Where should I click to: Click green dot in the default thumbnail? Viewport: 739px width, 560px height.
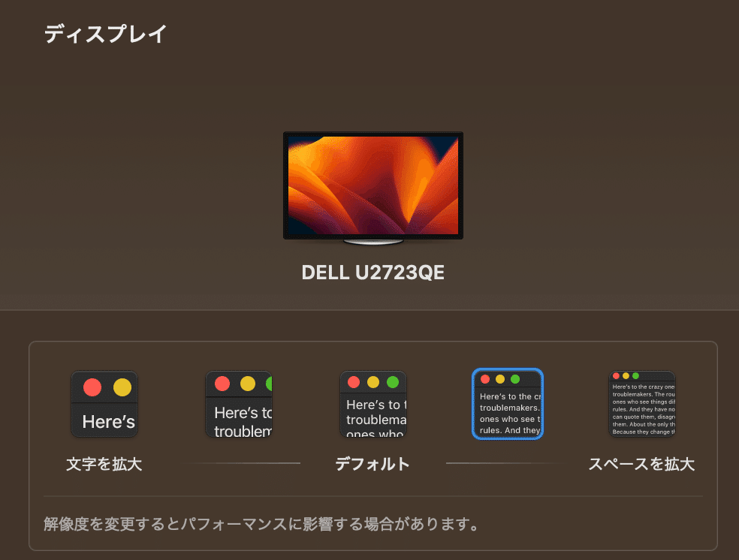[x=393, y=382]
